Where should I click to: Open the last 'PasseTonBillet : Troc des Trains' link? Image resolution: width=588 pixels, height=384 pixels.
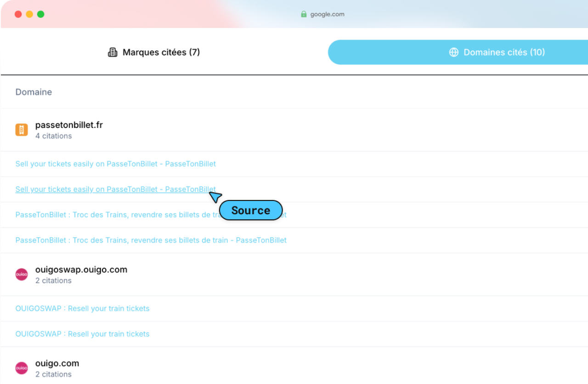[x=151, y=240]
